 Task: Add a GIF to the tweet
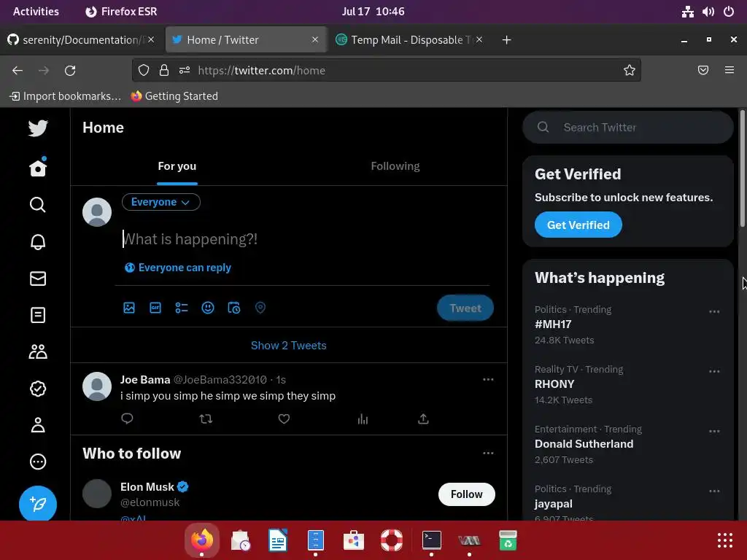point(155,308)
